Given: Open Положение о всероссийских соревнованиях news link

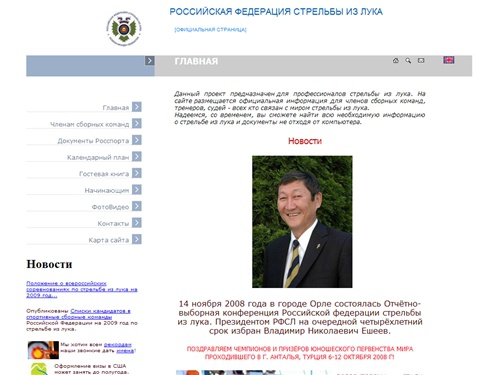Looking at the screenshot, I should coord(82,289).
